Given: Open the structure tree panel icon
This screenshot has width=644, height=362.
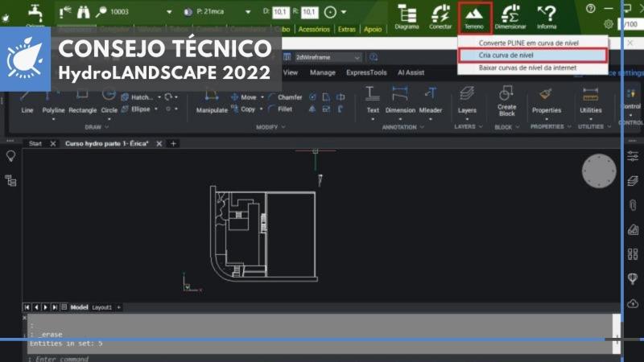Looking at the screenshot, I should pos(10,180).
